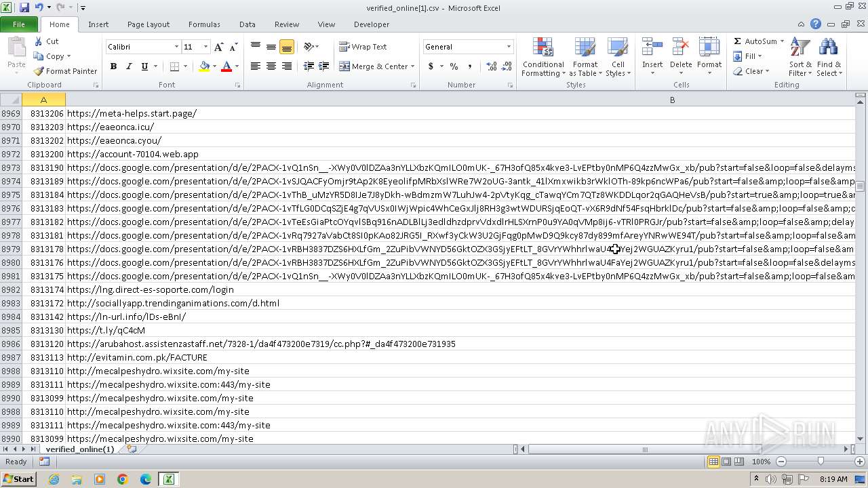The height and width of the screenshot is (488, 868).
Task: Open Conditional Formatting menu
Action: click(542, 58)
